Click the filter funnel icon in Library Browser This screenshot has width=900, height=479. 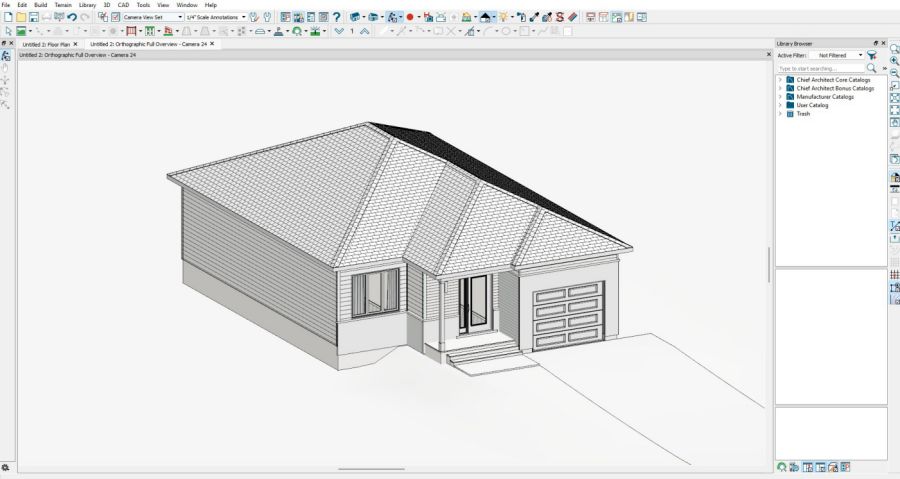(x=872, y=55)
